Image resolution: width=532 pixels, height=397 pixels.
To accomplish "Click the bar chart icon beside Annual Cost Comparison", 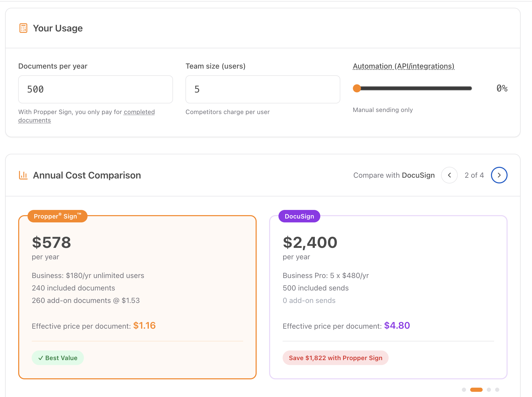I will click(23, 175).
